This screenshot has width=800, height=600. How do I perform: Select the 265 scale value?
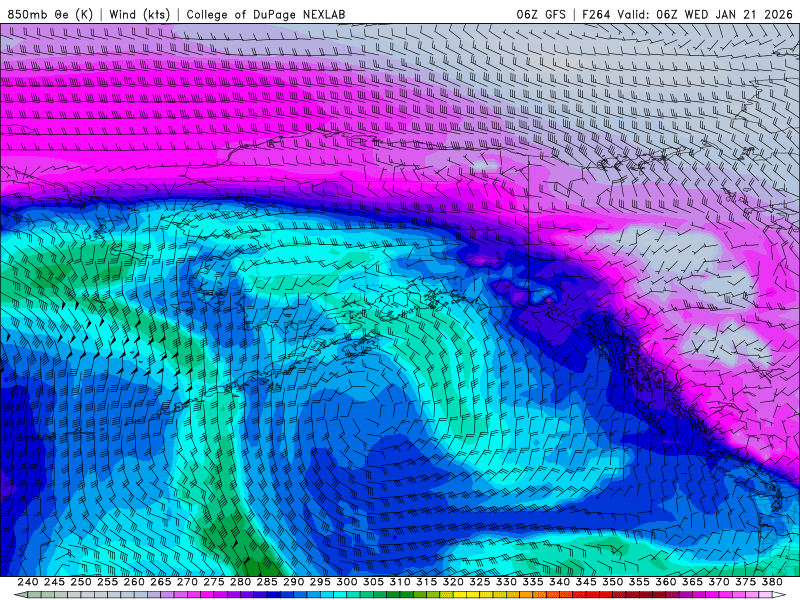[161, 582]
